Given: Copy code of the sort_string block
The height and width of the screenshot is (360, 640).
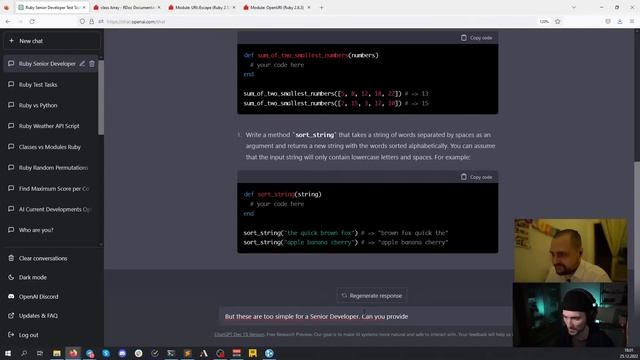Looking at the screenshot, I should 476,177.
